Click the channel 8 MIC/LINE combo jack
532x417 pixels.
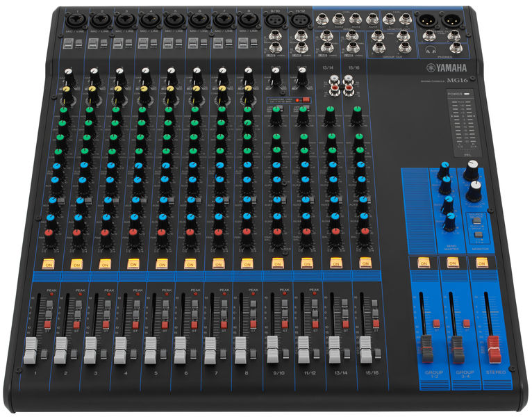(x=247, y=20)
